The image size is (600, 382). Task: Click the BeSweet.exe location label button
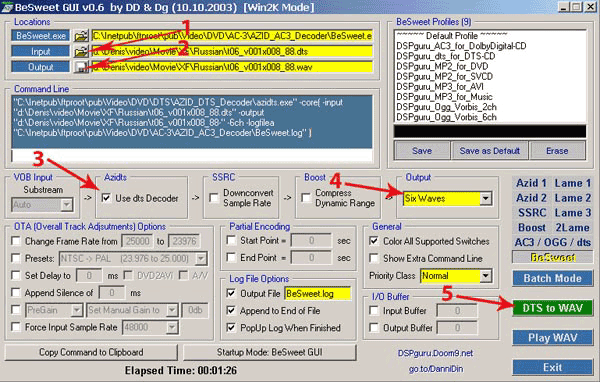point(41,36)
